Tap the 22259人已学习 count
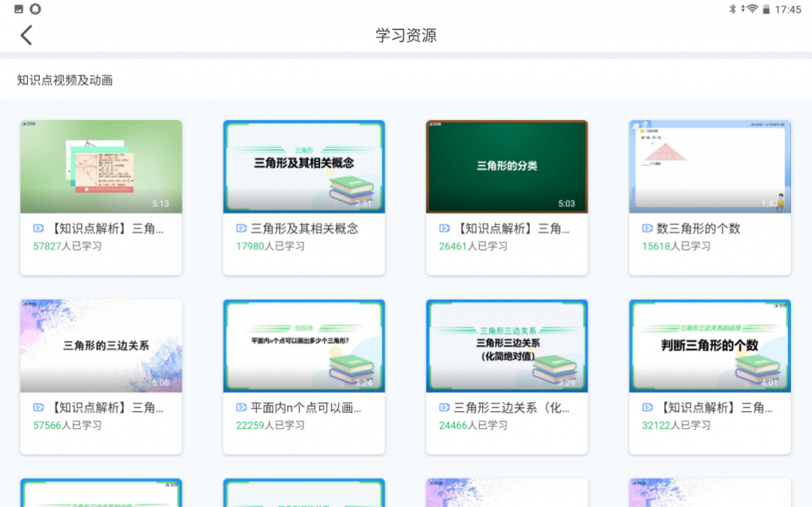The image size is (812, 507). (x=270, y=426)
